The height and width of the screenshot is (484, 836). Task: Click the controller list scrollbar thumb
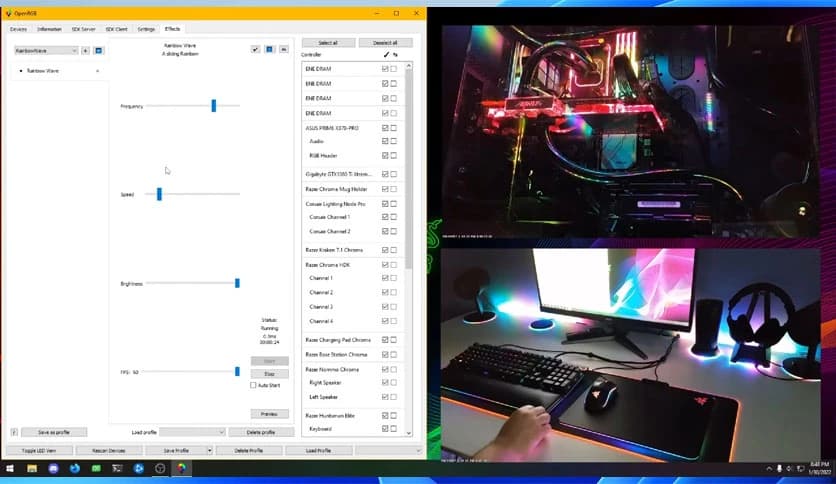point(409,170)
